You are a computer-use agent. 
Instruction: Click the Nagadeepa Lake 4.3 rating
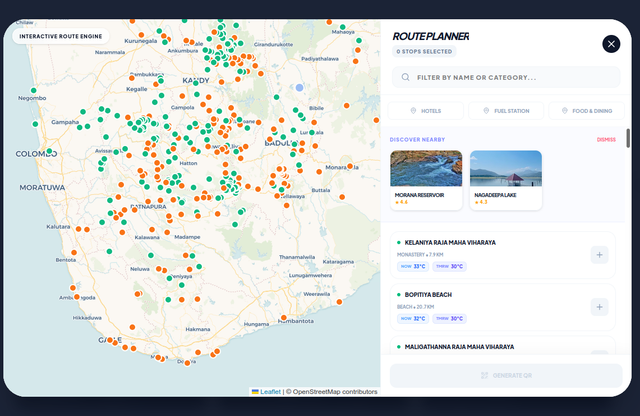click(x=481, y=202)
